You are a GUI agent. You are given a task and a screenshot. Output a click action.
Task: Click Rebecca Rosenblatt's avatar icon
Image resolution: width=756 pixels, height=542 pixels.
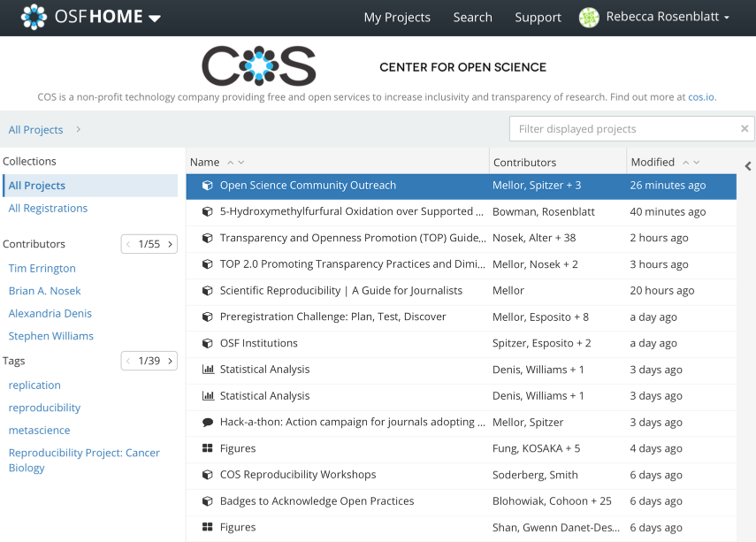(x=589, y=18)
